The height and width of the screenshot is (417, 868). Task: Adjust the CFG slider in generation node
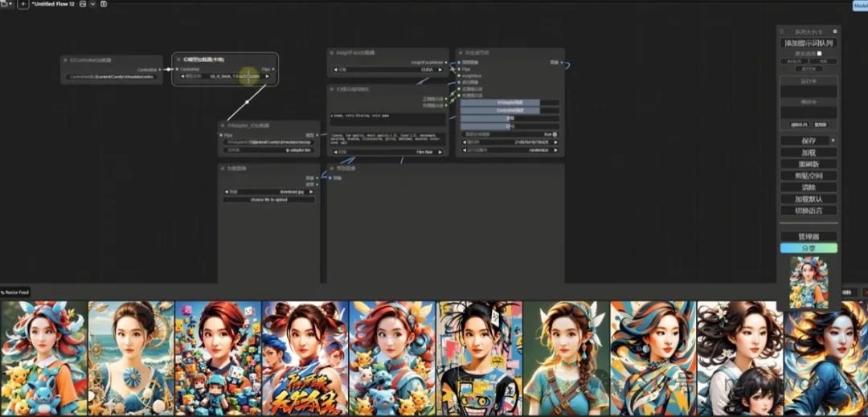510,126
